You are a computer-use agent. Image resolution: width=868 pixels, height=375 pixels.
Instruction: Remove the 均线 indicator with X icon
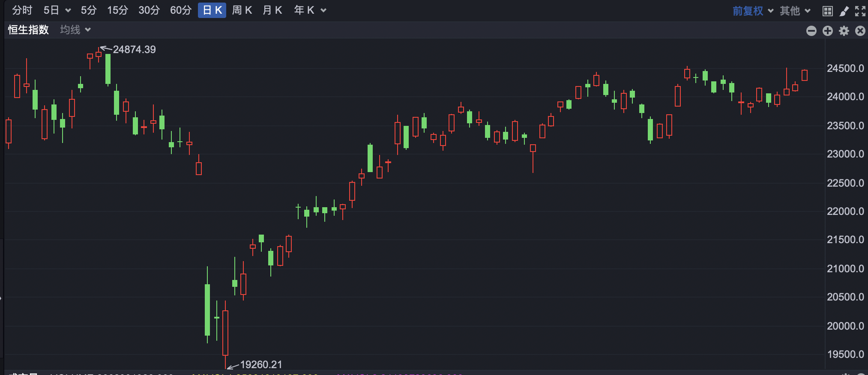[860, 31]
